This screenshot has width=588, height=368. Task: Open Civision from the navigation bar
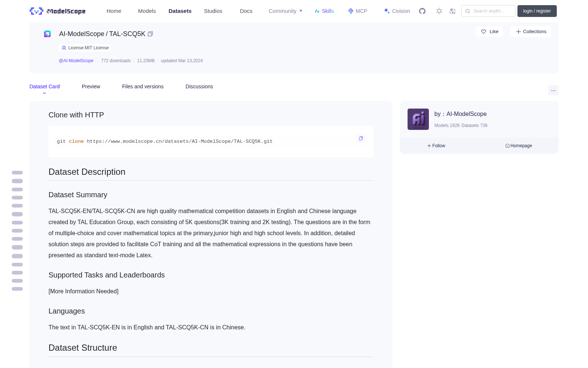tap(397, 11)
